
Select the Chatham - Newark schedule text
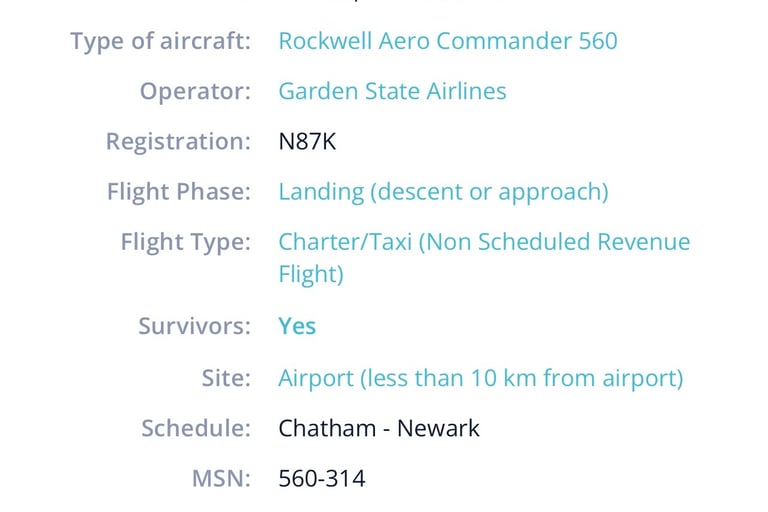(x=379, y=428)
